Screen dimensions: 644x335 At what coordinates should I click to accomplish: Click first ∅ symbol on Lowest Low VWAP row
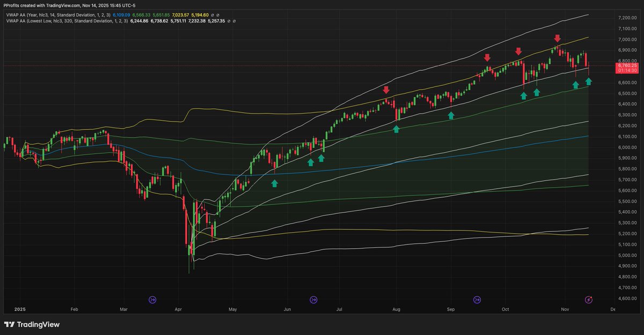coord(230,21)
